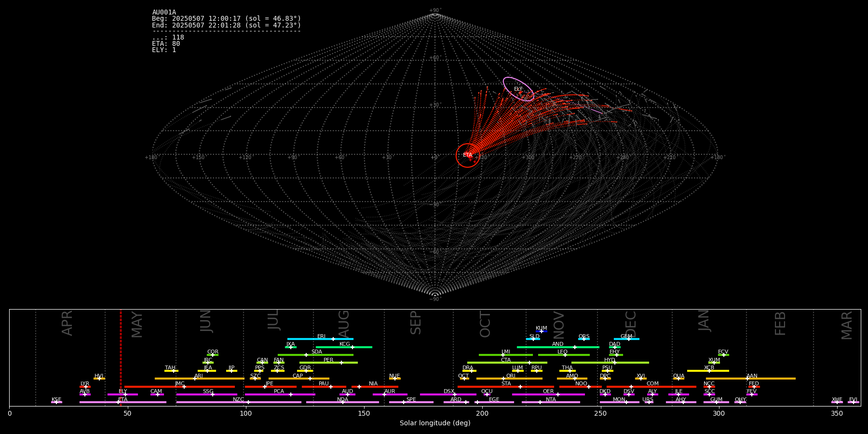The image size is (868, 434).
Task: Click the +300 longitude label on sky map
Action: [x=528, y=157]
